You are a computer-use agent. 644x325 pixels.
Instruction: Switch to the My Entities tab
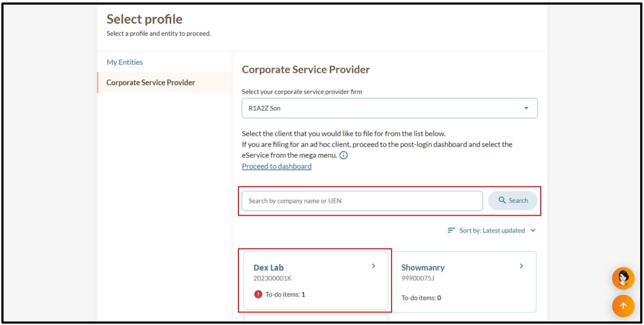coord(125,62)
